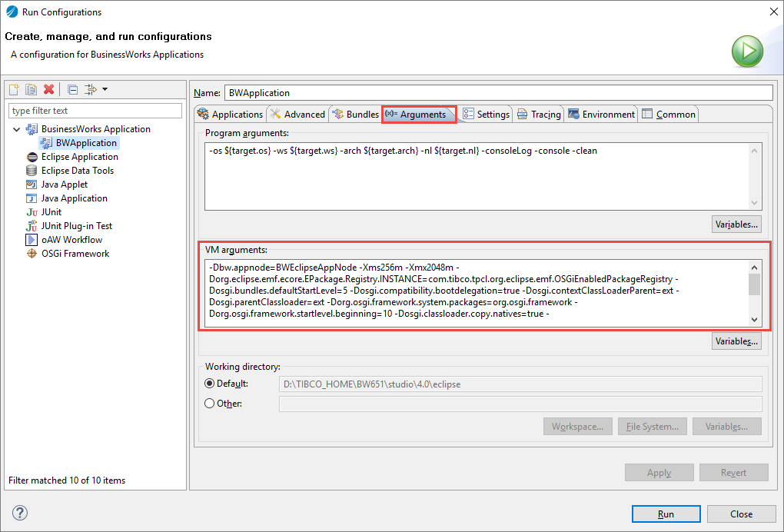The height and width of the screenshot is (532, 784).
Task: Click the Workspace... button
Action: tap(577, 427)
